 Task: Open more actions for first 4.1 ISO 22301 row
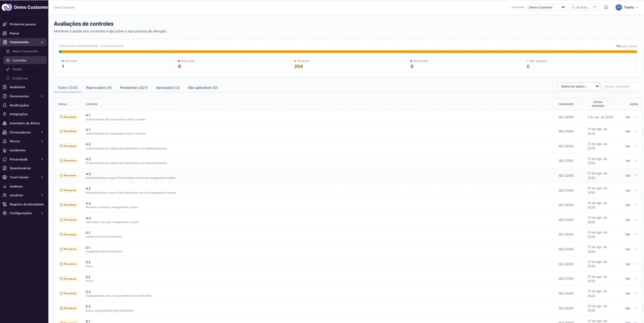click(635, 117)
